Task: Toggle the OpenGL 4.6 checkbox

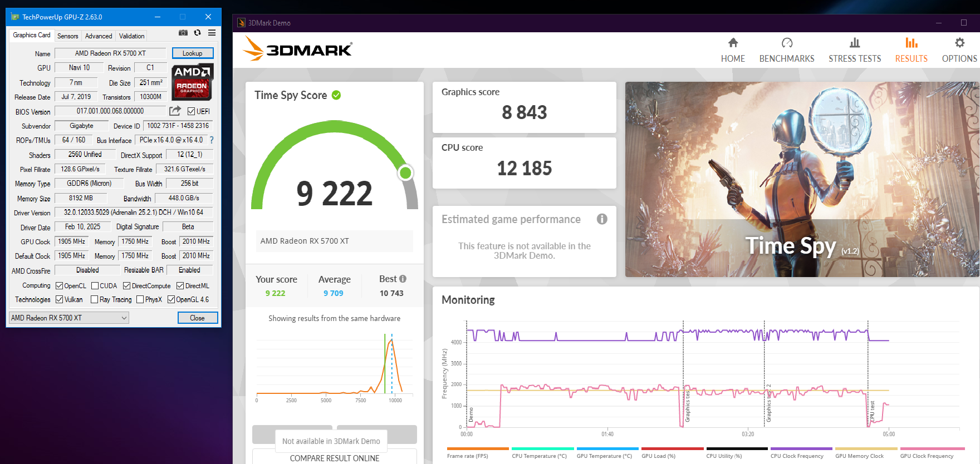Action: point(171,299)
